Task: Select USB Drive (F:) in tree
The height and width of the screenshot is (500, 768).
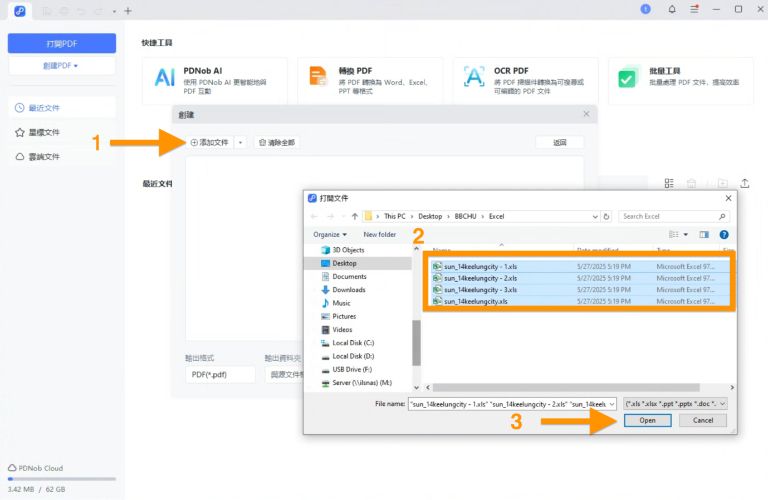Action: click(352, 369)
